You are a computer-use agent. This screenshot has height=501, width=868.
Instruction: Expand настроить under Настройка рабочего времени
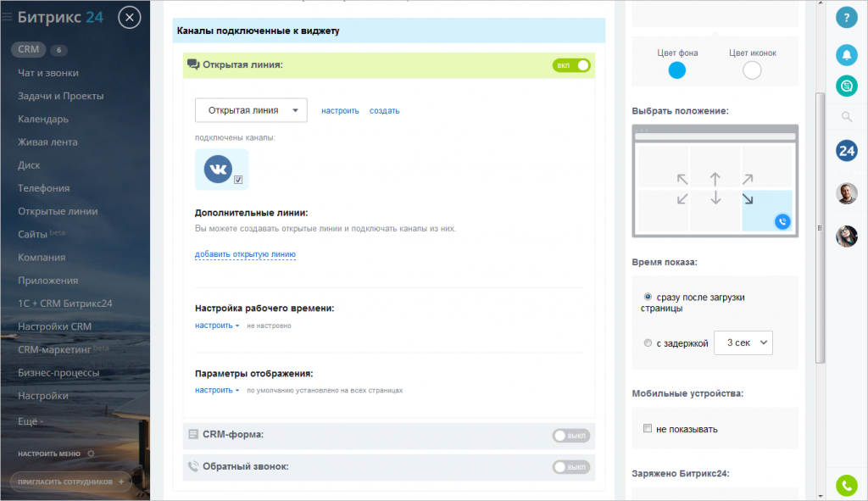pyautogui.click(x=216, y=326)
